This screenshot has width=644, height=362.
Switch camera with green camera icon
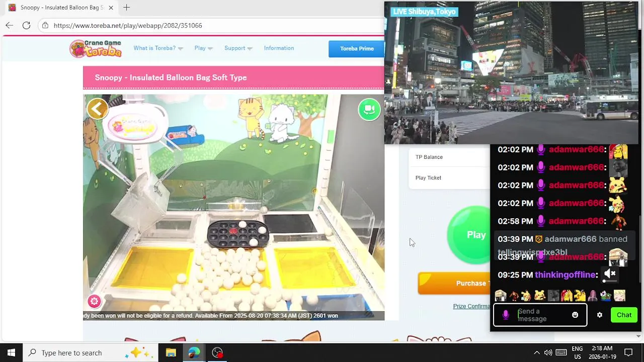(x=369, y=109)
